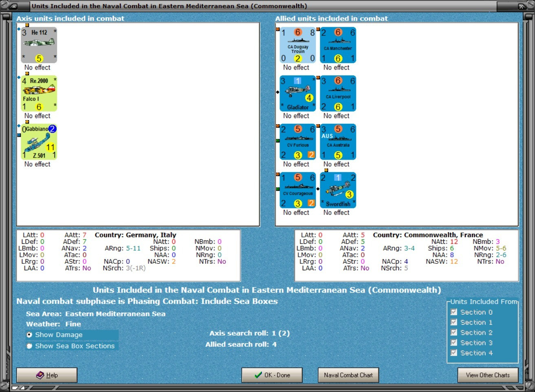
Task: Select Show Damage radio option
Action: (29, 335)
